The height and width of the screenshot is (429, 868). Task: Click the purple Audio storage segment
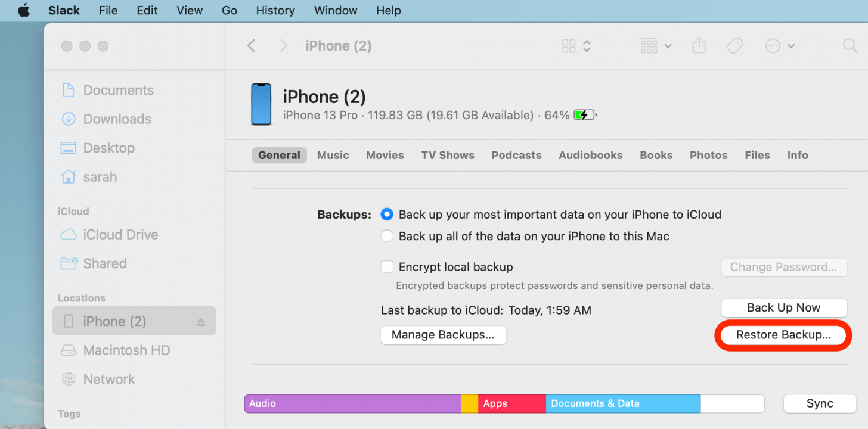[x=352, y=403]
